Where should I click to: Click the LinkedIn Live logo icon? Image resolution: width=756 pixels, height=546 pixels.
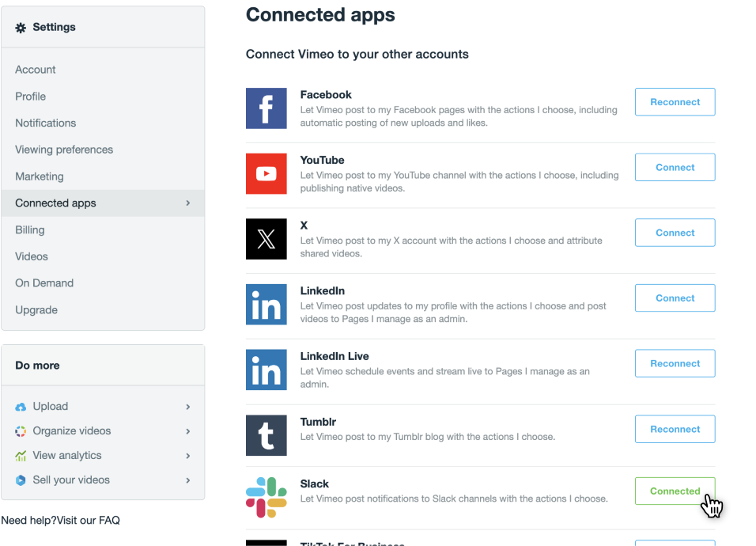[266, 370]
